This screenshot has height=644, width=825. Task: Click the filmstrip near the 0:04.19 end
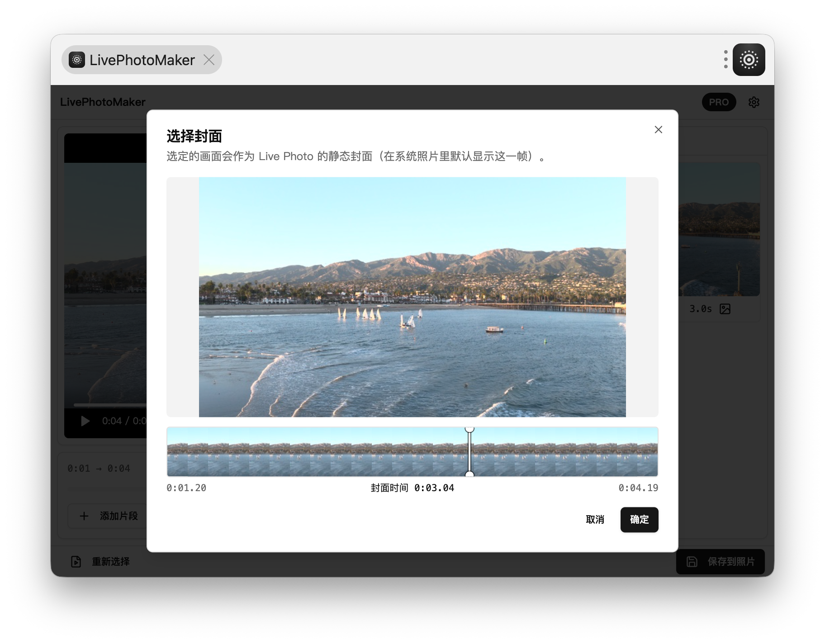tap(648, 452)
